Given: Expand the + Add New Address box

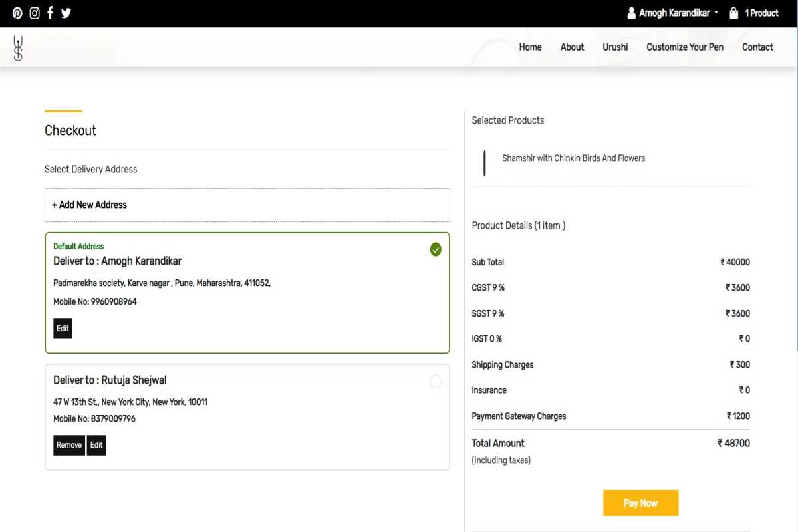Looking at the screenshot, I should (247, 205).
